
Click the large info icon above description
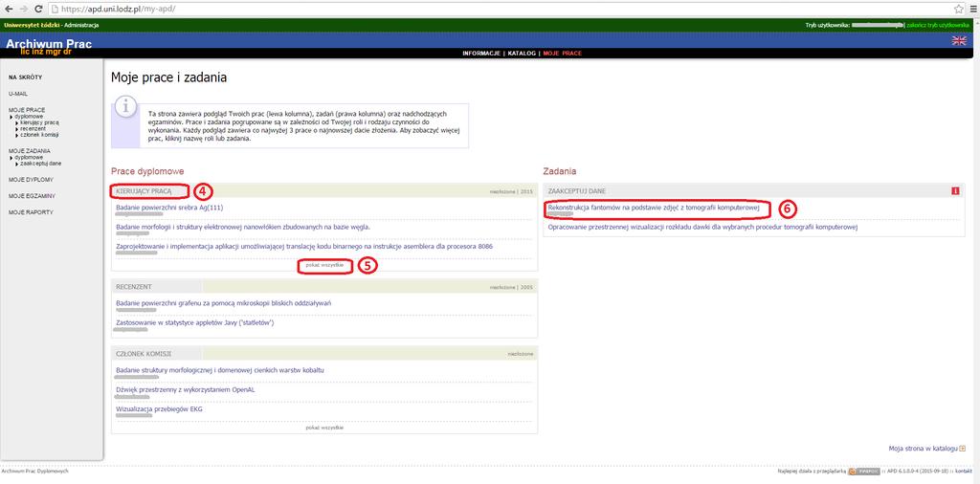[x=125, y=106]
